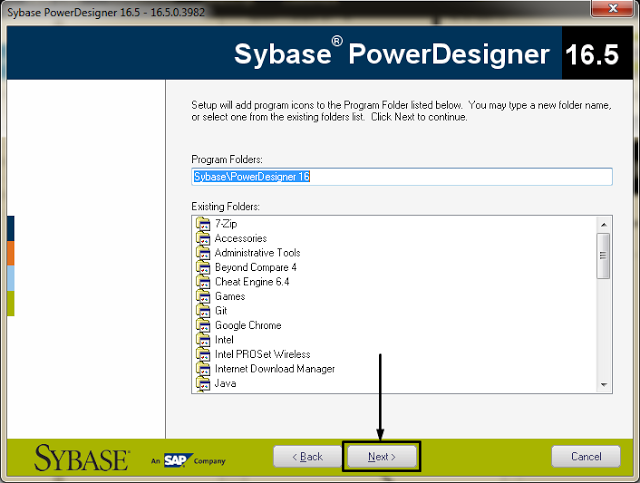
Task: Go back with the Back button
Action: point(307,456)
